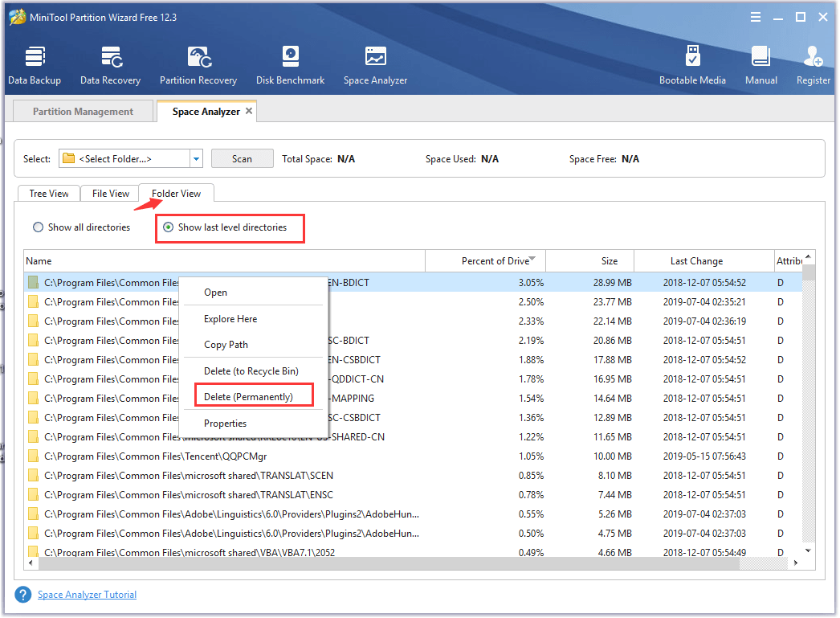Click the horizontal scrollbar thumb

tap(389, 563)
